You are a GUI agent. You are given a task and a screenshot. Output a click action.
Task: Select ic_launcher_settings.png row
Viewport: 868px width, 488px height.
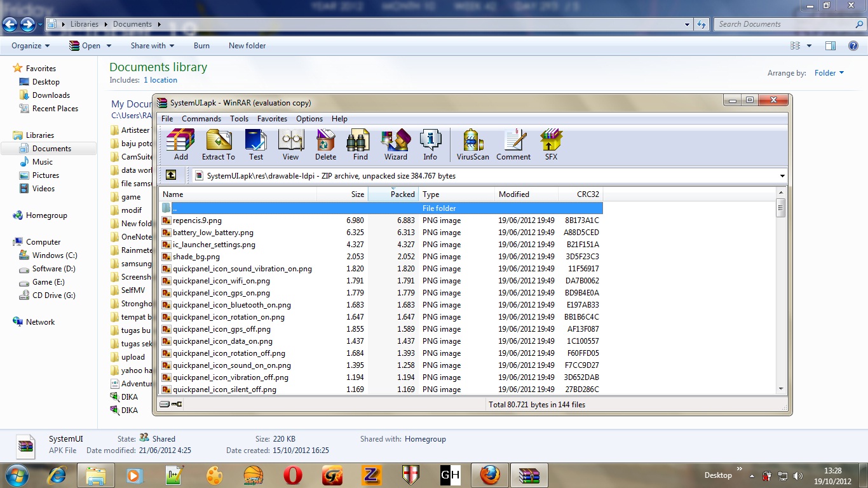coord(381,245)
